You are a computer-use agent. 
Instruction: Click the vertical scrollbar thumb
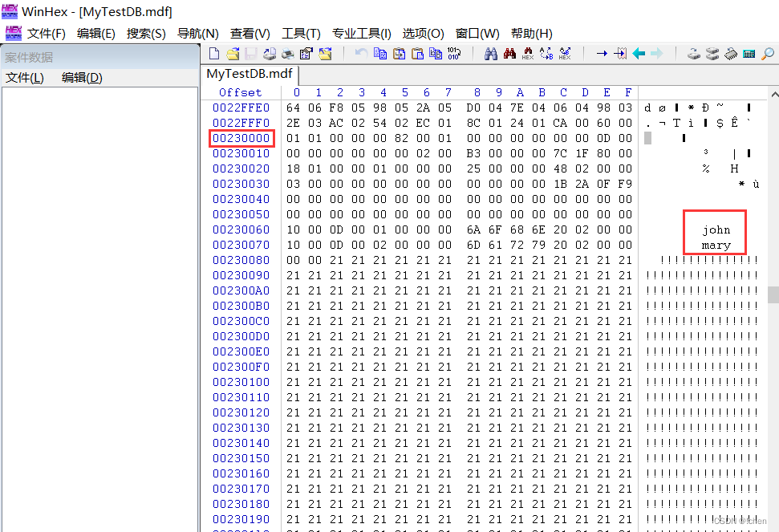(773, 294)
